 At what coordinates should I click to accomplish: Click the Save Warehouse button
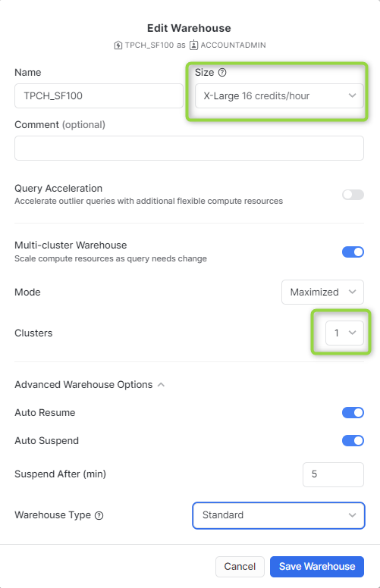(317, 567)
